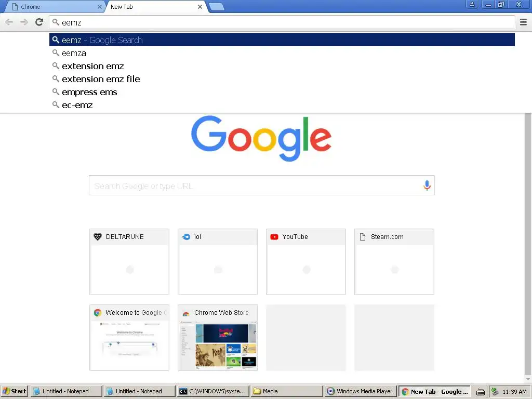Open the YouTube most-visited tile

click(306, 262)
